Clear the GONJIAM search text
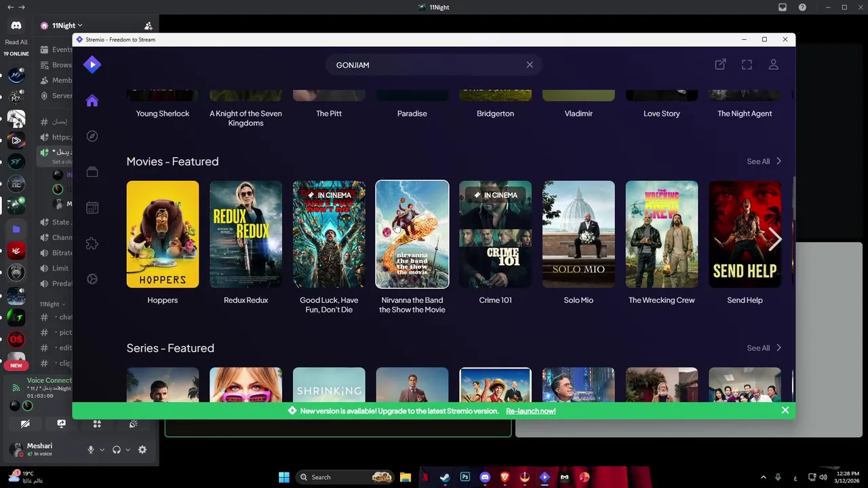This screenshot has width=868, height=488. 530,65
